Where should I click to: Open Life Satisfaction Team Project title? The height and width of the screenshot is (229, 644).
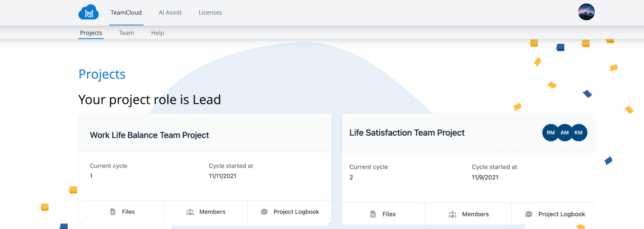click(x=407, y=133)
